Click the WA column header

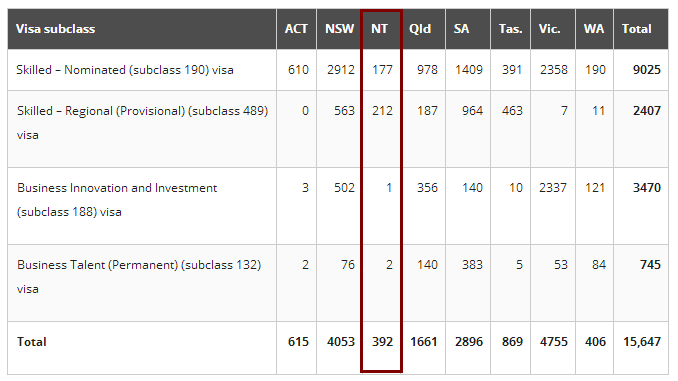[594, 29]
